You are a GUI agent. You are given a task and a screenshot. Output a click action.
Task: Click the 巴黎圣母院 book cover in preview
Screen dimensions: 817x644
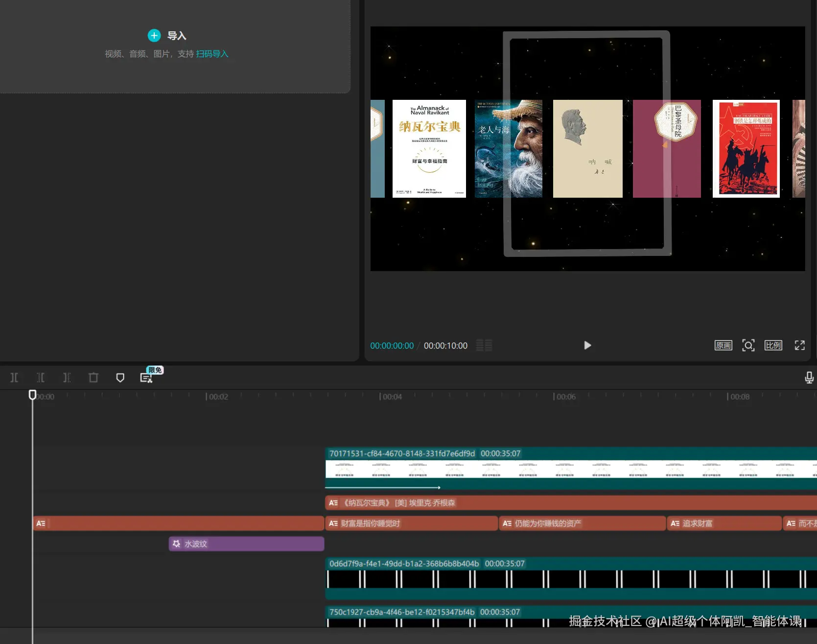(x=667, y=149)
